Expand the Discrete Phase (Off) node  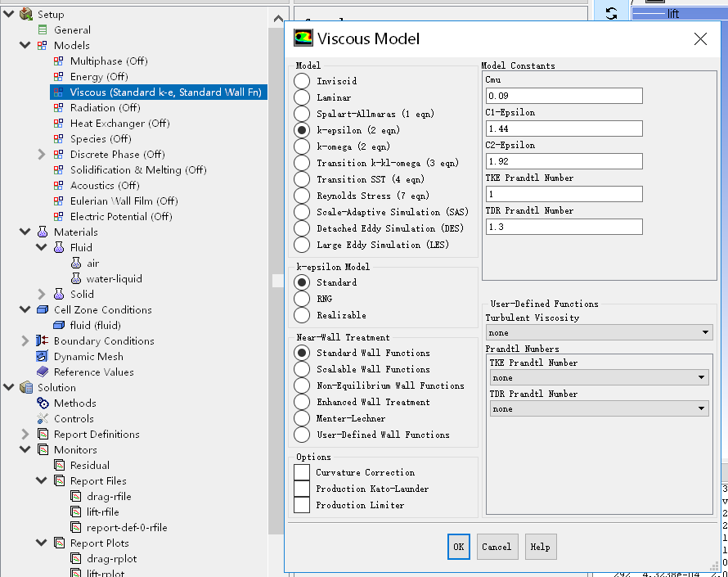point(42,154)
